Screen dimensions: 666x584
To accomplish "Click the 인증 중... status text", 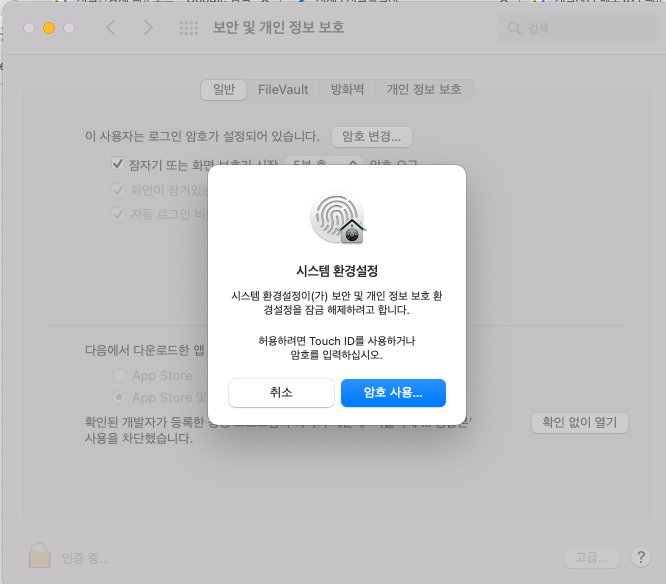I will click(x=85, y=558).
